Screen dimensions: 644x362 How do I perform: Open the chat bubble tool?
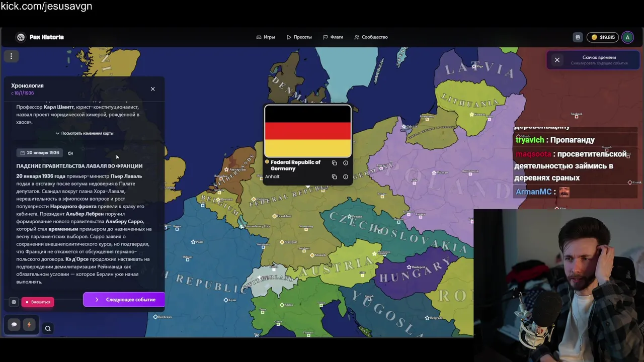14,325
